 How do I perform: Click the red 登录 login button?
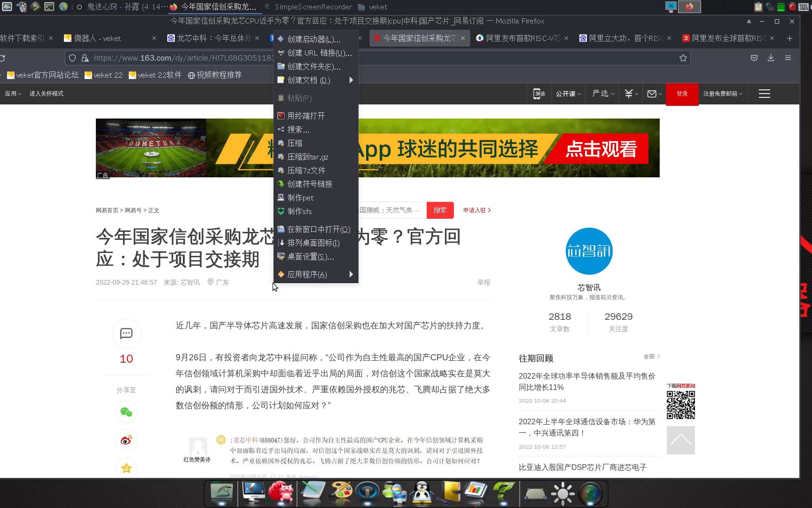coord(682,94)
